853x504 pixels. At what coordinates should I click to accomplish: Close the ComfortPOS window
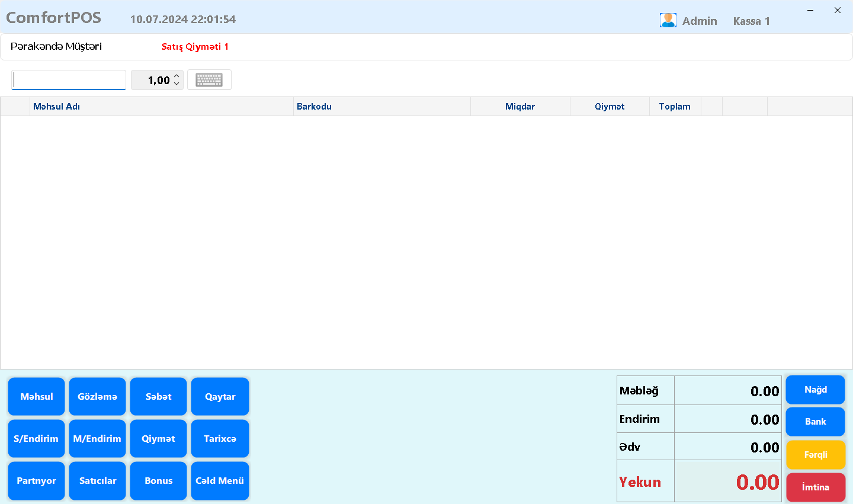[838, 10]
